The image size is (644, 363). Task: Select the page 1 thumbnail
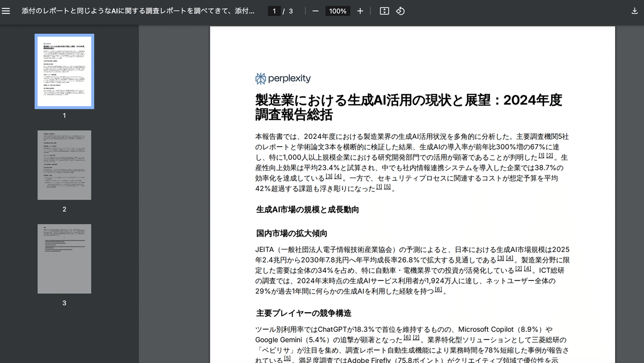64,71
